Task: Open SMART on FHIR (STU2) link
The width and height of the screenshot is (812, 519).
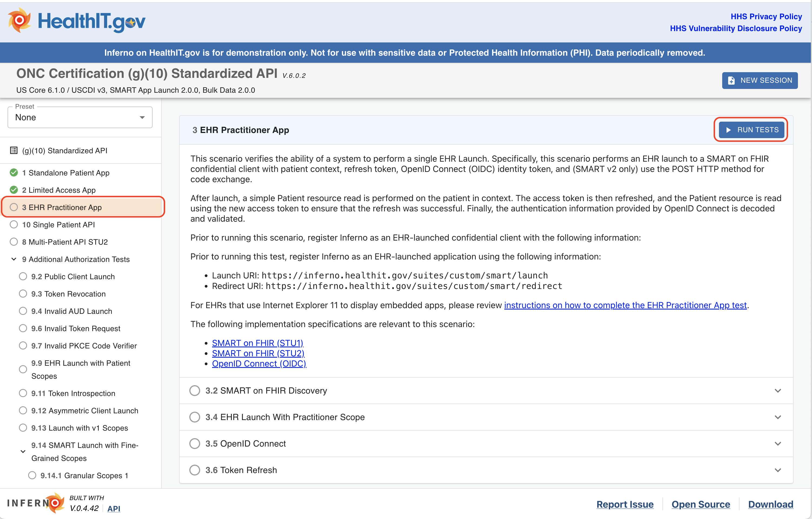Action: tap(258, 353)
